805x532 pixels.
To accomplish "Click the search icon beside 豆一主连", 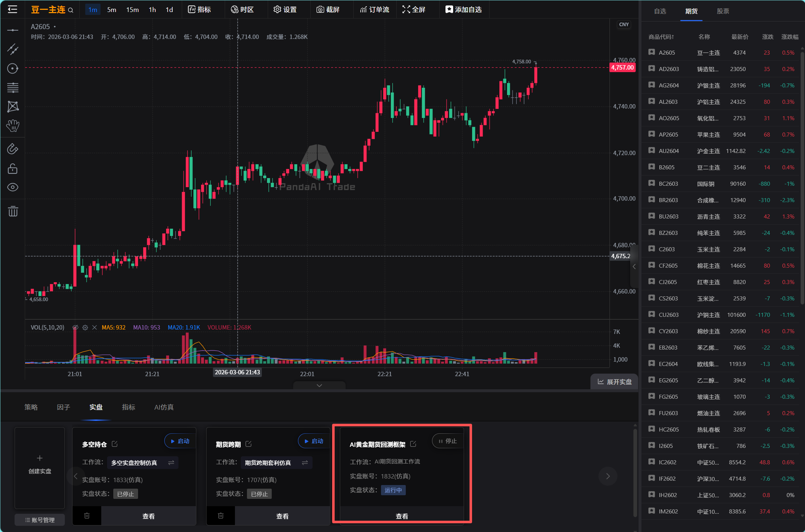I will (x=71, y=10).
